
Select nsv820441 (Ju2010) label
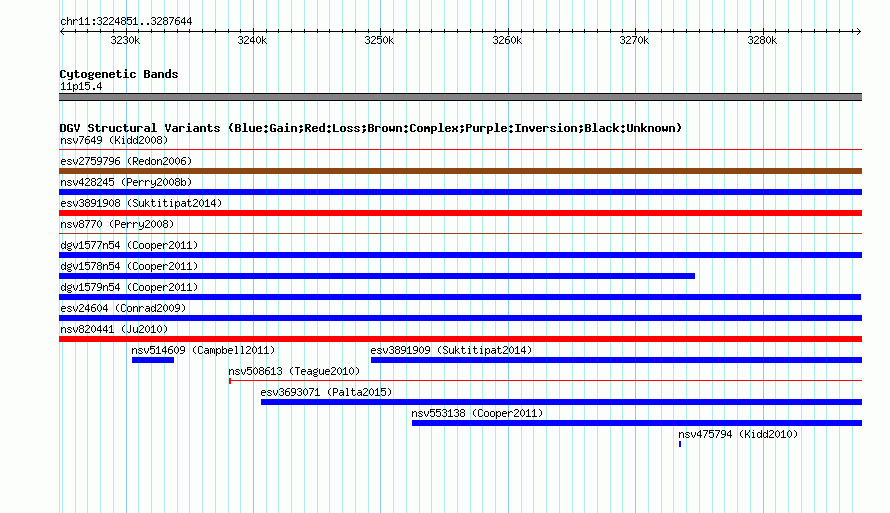pos(114,329)
